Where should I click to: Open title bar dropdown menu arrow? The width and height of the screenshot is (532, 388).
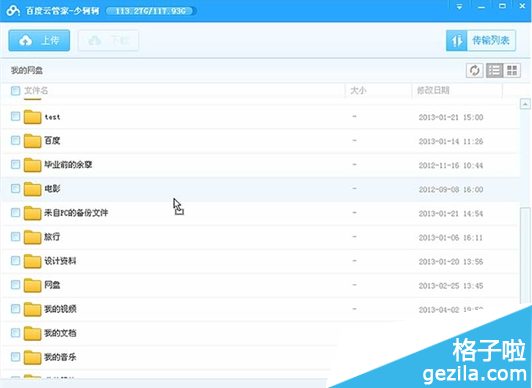click(459, 7)
